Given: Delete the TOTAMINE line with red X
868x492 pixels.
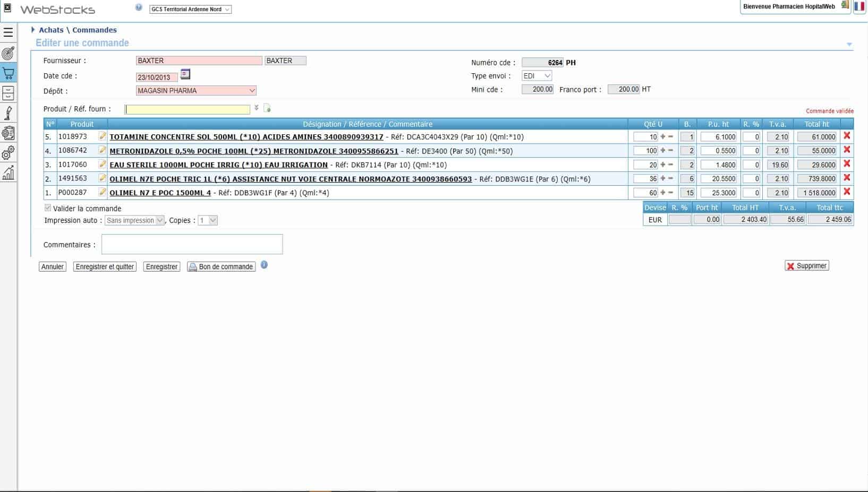Looking at the screenshot, I should [847, 136].
